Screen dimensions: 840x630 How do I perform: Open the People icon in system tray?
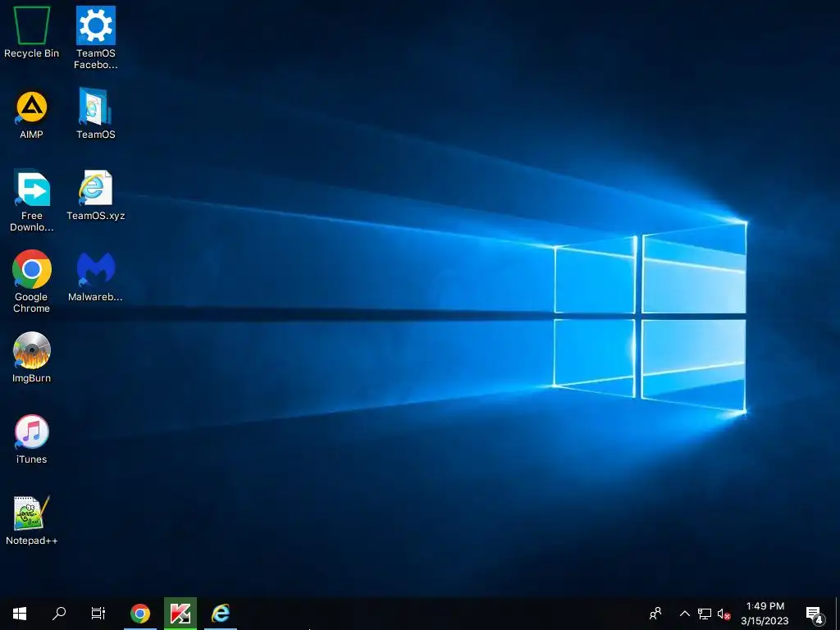pos(655,614)
